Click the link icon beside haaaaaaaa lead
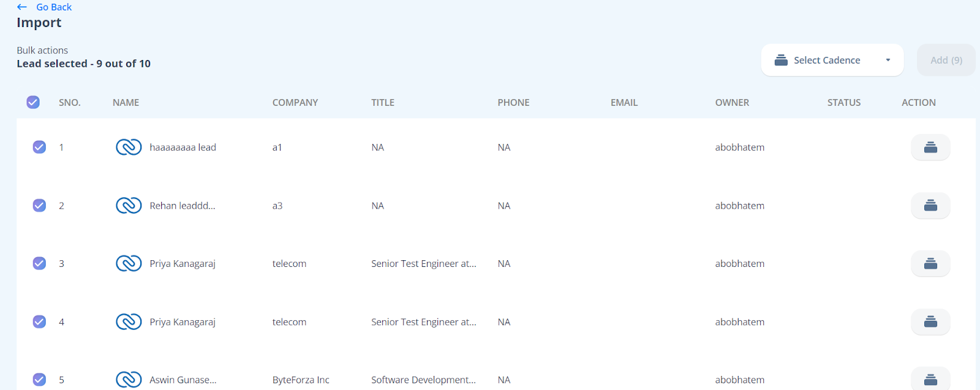 coord(129,148)
